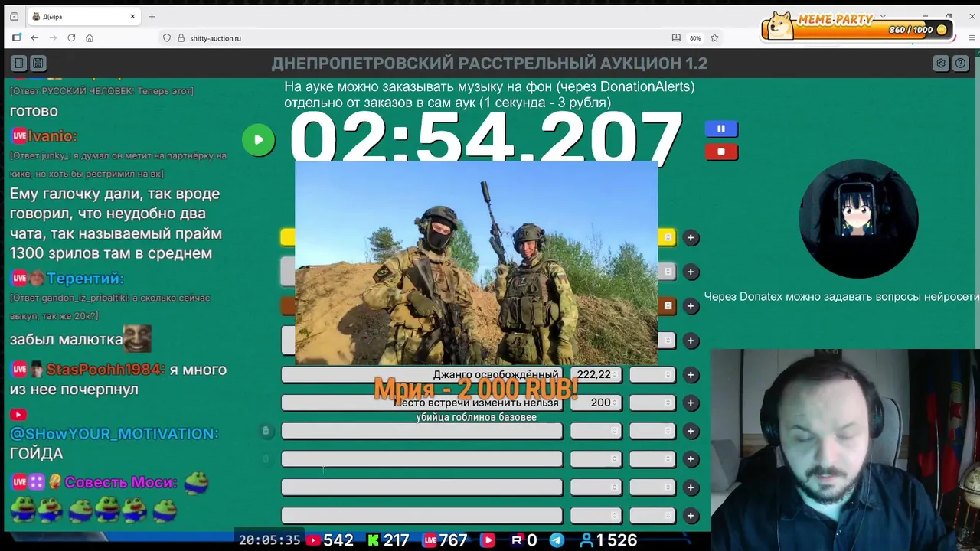Click the 'готово' chat message
Screen dimensions: 980x551
click(34, 111)
